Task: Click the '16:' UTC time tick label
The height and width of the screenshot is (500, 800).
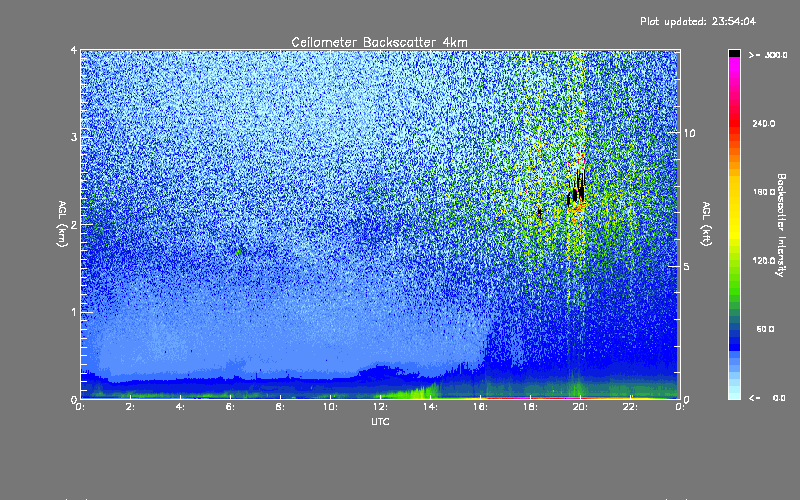Action: [480, 407]
